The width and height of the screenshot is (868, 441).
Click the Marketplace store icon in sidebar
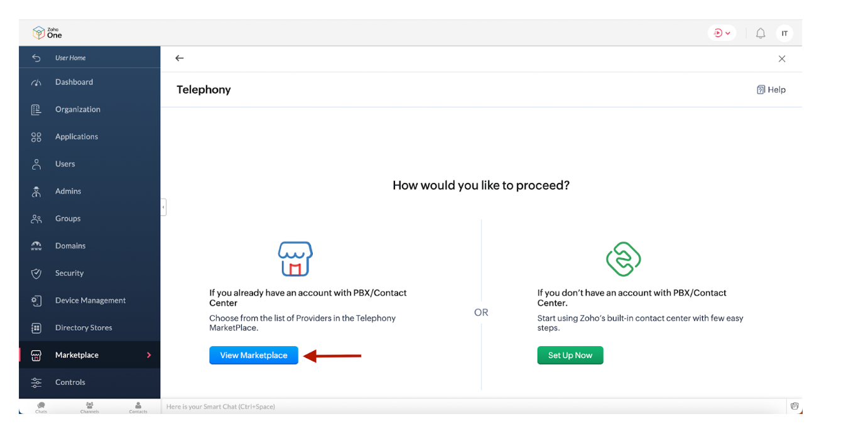pyautogui.click(x=36, y=356)
